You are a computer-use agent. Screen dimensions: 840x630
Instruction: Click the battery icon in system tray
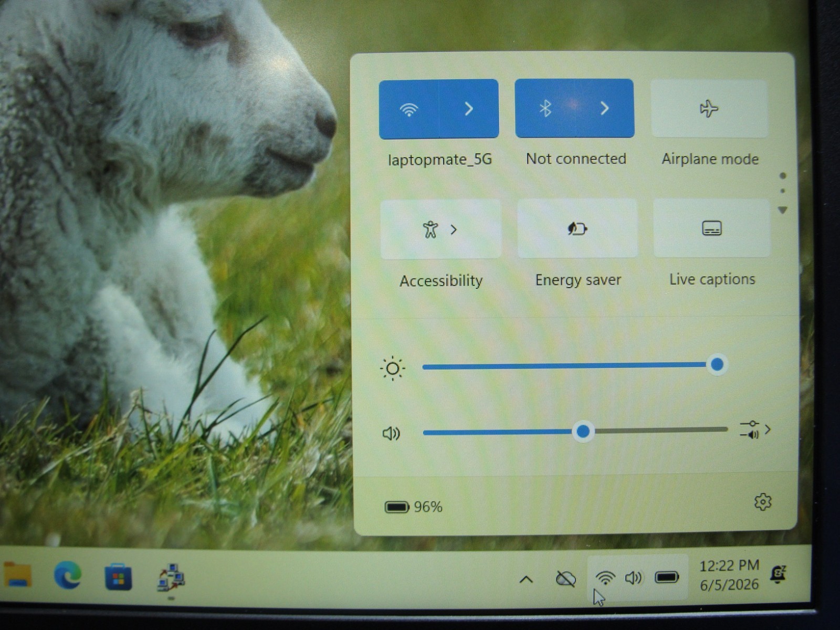pos(667,577)
